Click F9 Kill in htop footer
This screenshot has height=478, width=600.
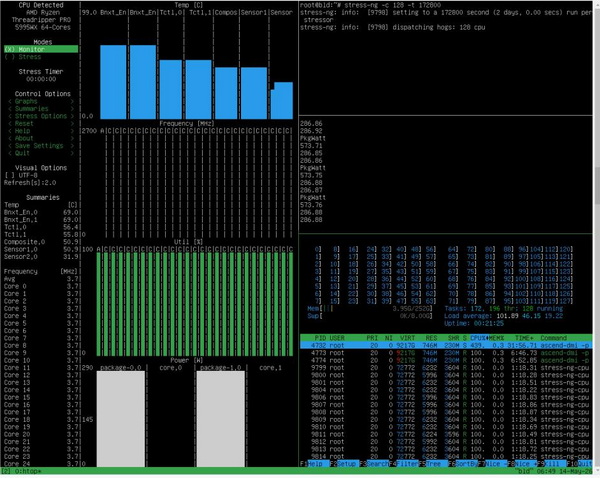pos(552,463)
